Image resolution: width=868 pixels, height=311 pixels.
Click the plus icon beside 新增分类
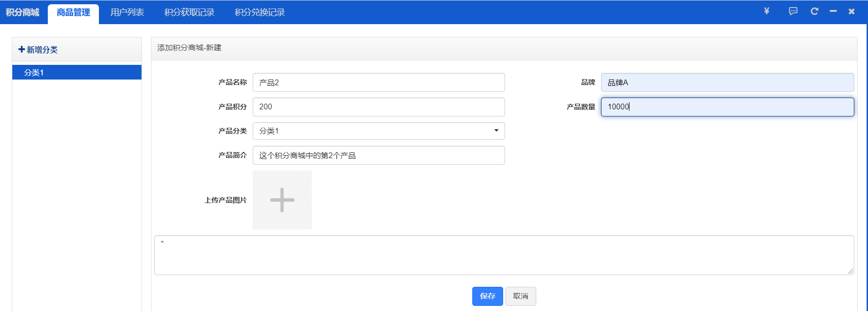[x=21, y=49]
